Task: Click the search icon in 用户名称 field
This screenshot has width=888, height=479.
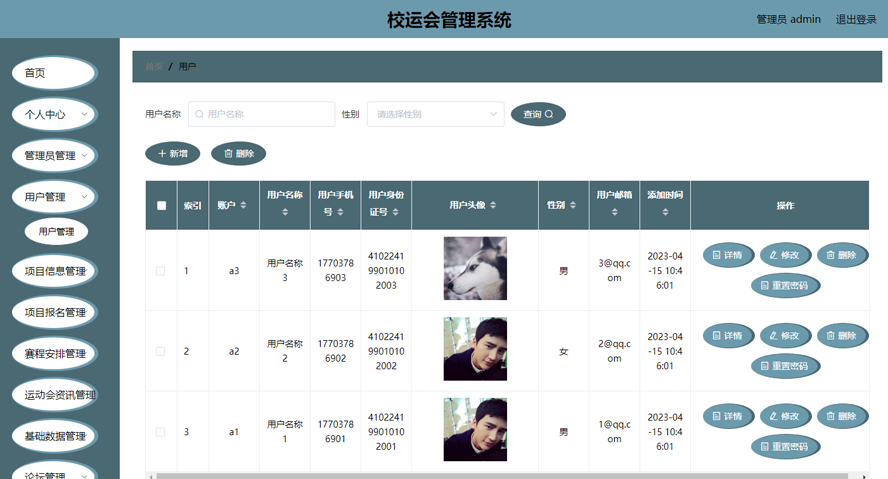Action: [199, 114]
